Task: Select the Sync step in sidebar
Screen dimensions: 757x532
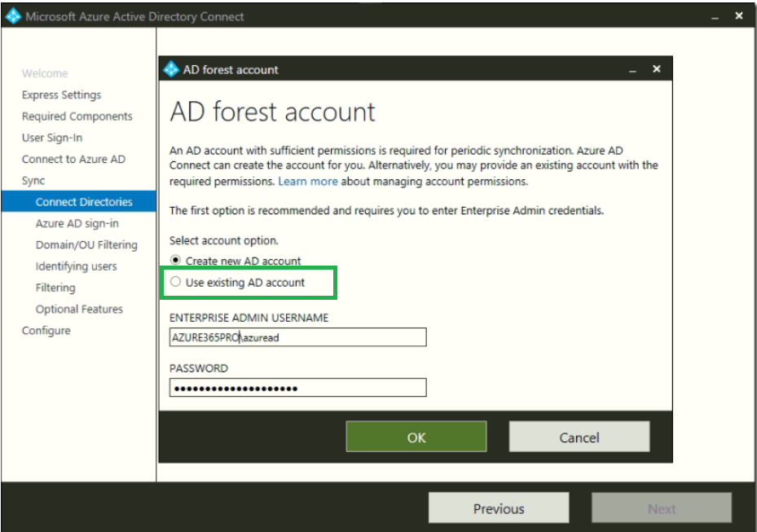Action: tap(33, 181)
